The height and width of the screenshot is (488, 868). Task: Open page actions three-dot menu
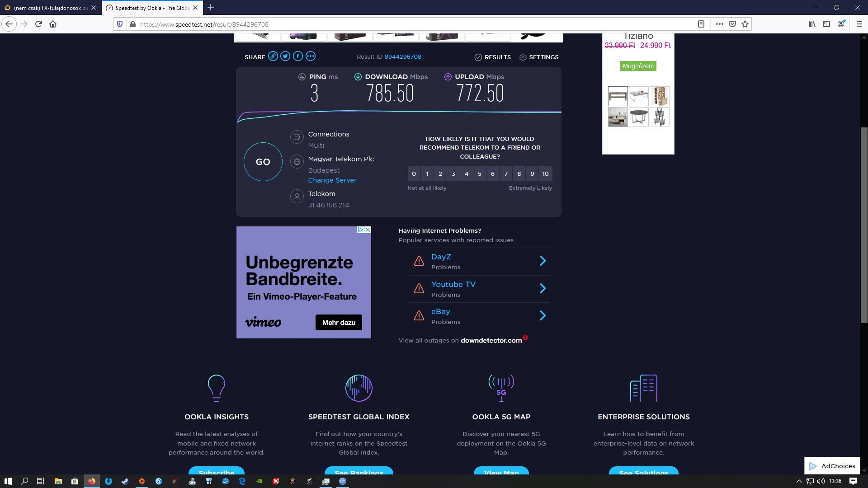(719, 24)
